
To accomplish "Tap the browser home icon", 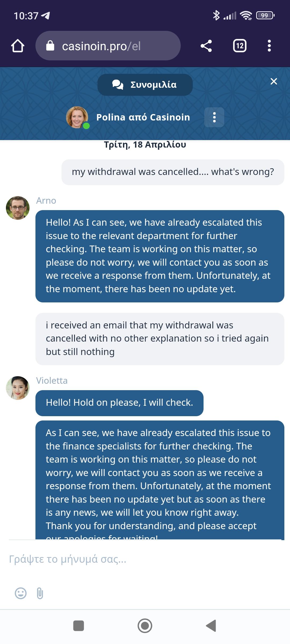I will tap(18, 46).
